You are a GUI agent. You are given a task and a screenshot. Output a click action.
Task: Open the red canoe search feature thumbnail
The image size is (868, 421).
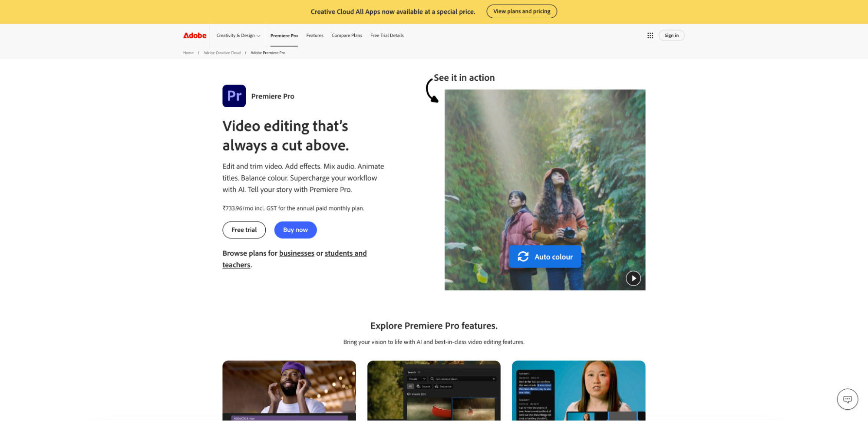pyautogui.click(x=434, y=390)
